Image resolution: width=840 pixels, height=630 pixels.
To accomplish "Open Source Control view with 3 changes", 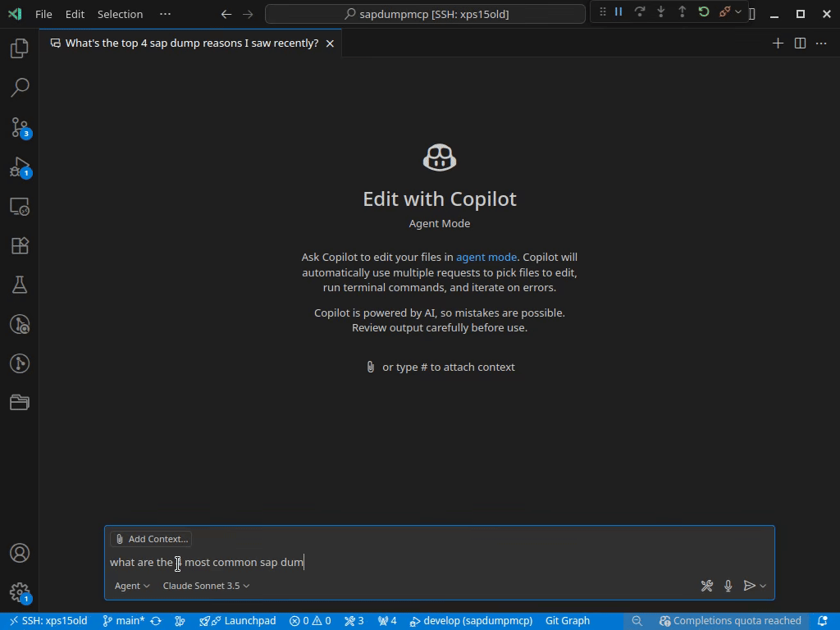I will click(20, 127).
